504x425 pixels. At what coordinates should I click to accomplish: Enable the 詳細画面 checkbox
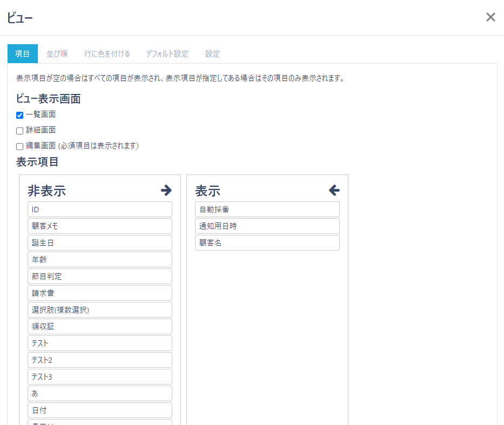pyautogui.click(x=19, y=130)
